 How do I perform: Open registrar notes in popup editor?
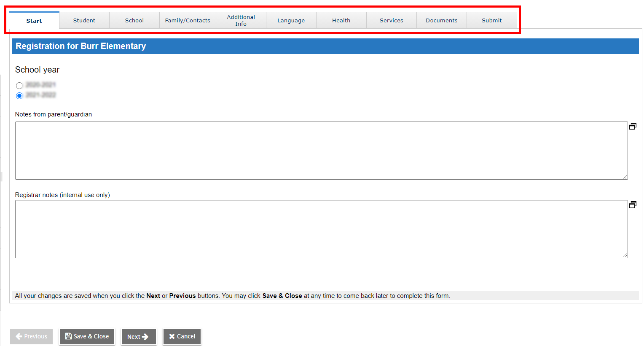click(x=633, y=204)
